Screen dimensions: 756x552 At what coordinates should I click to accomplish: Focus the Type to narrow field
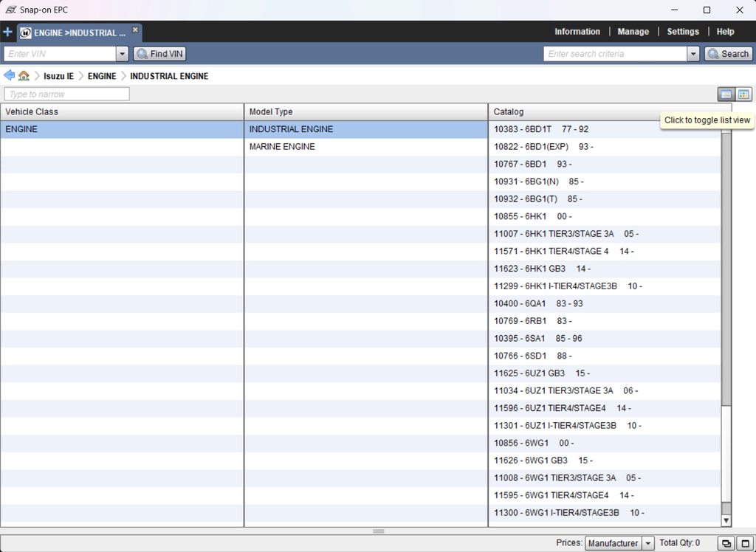[x=67, y=94]
